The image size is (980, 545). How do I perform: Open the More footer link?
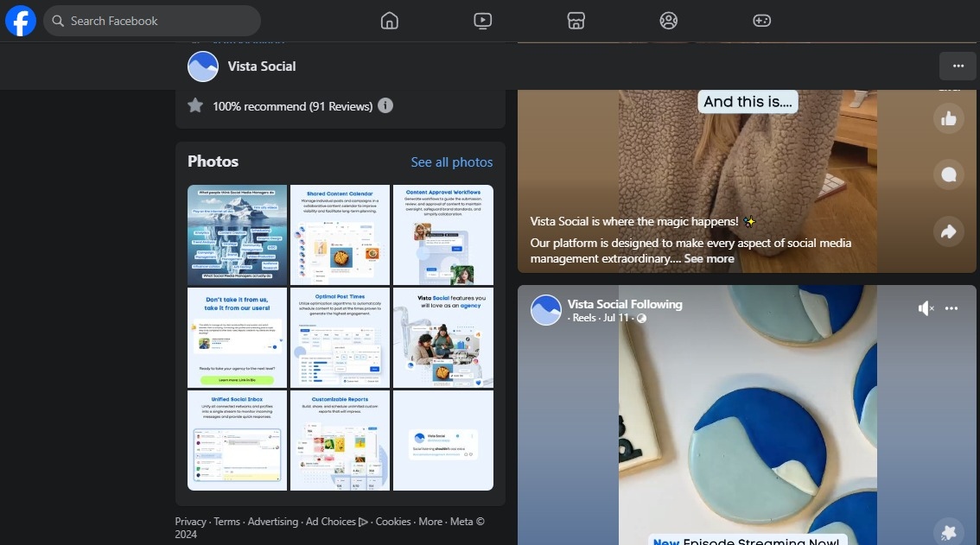tap(430, 522)
